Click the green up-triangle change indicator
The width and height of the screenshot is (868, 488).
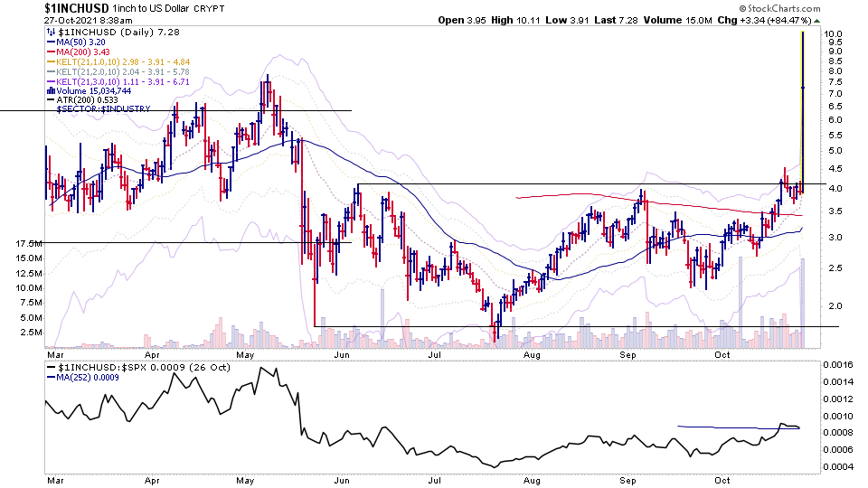click(x=817, y=21)
